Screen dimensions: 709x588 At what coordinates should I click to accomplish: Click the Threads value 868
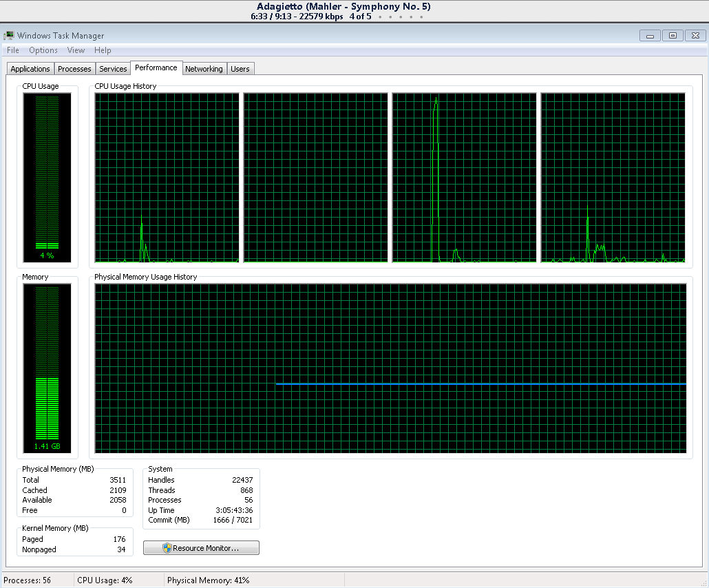click(246, 490)
